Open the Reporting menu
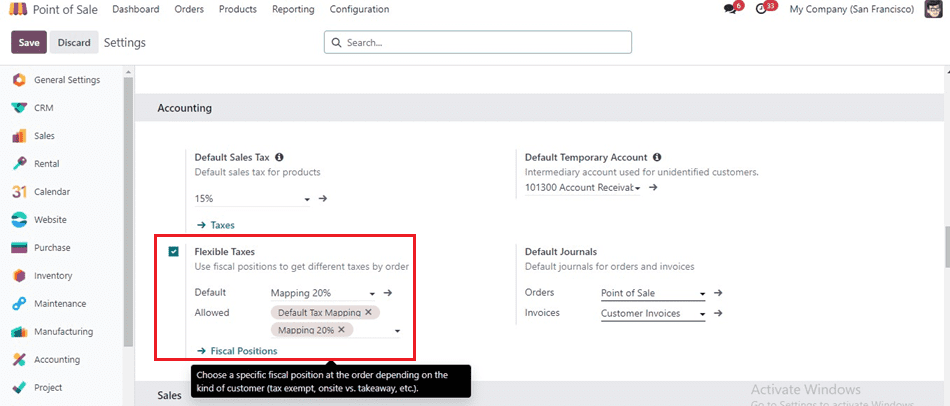Viewport: 950px width, 406px height. click(292, 9)
